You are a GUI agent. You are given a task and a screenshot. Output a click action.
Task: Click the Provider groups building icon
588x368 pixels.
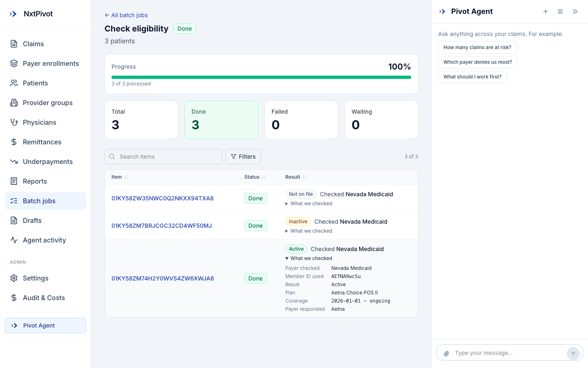coord(14,103)
